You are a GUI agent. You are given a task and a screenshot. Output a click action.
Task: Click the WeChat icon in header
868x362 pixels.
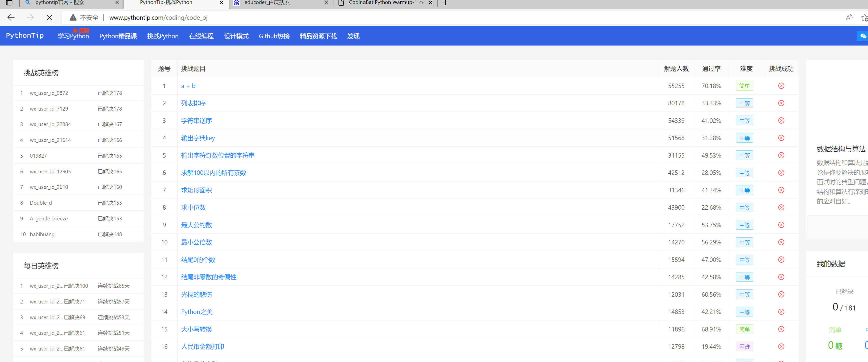[863, 36]
